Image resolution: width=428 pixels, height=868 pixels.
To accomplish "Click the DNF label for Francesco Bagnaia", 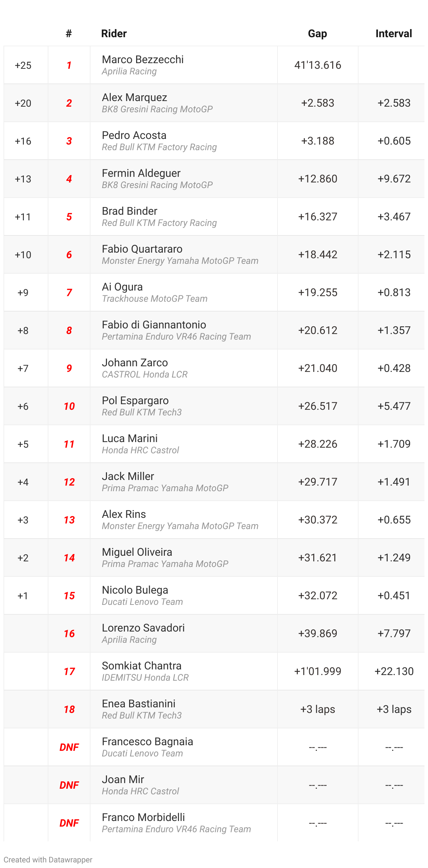I will [x=69, y=747].
